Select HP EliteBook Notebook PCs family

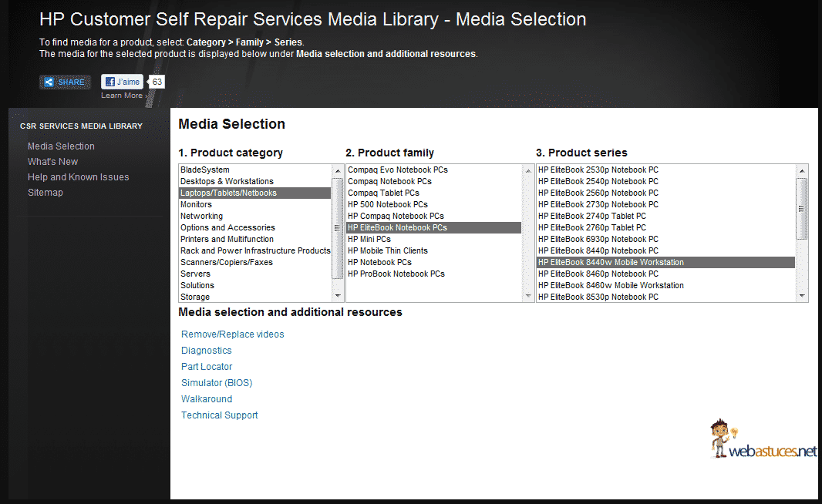point(434,227)
